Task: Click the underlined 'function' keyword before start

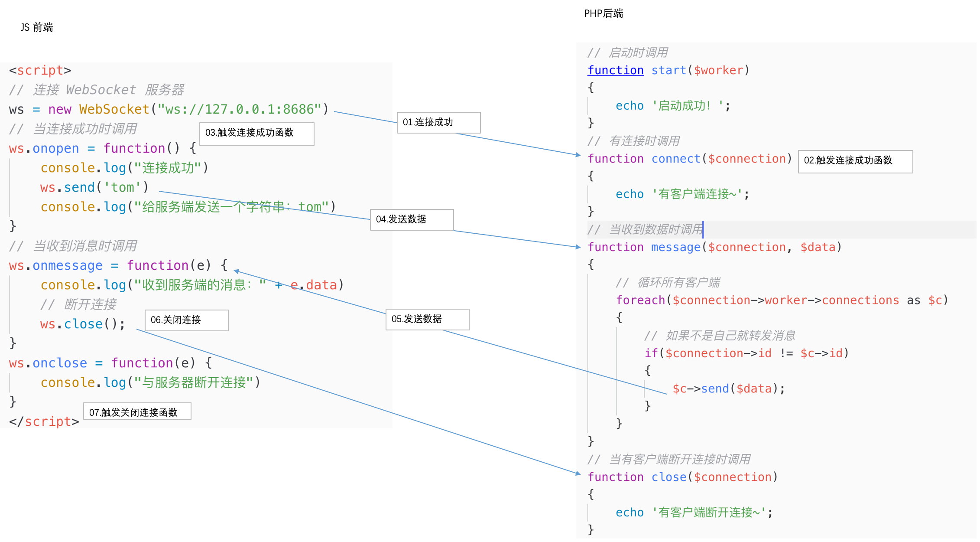Action: [x=616, y=70]
